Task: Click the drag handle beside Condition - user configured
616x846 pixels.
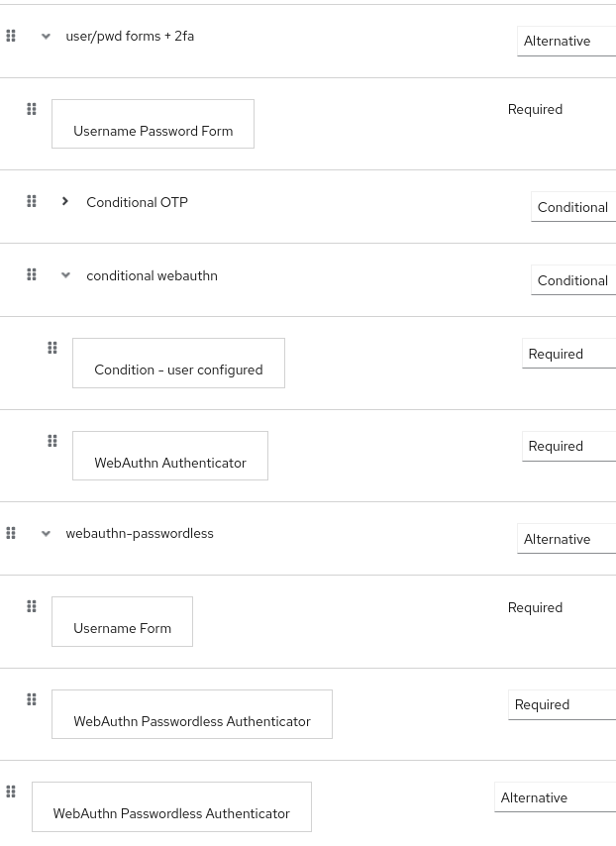Action: pos(52,348)
